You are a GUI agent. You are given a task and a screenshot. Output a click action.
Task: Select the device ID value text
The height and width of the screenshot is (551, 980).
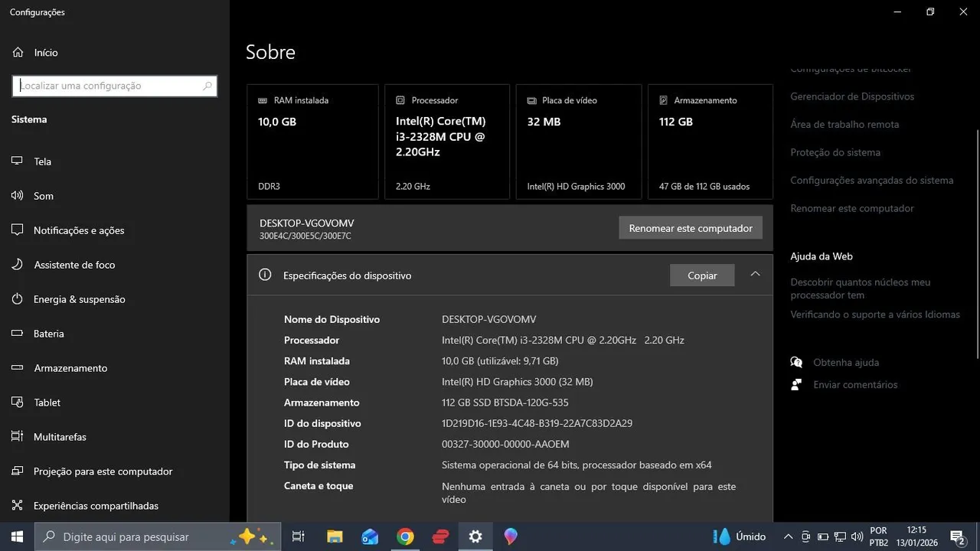tap(537, 423)
